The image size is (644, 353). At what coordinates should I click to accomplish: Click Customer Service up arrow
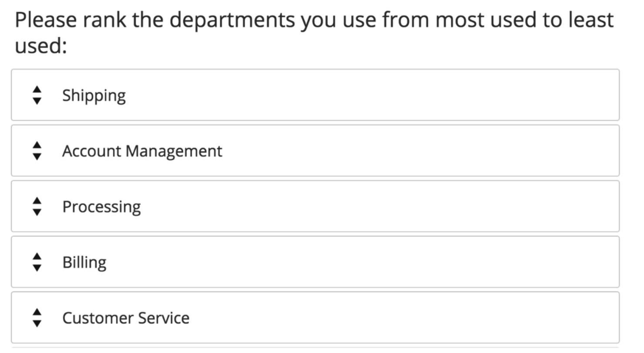37,312
